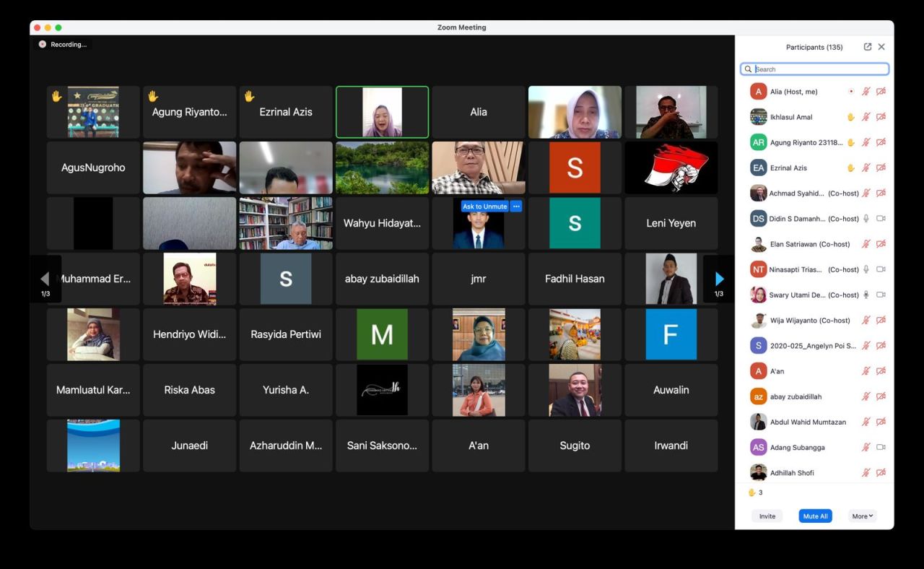
Task: Click camera icon for Didin S Damanh
Action: [x=881, y=219]
